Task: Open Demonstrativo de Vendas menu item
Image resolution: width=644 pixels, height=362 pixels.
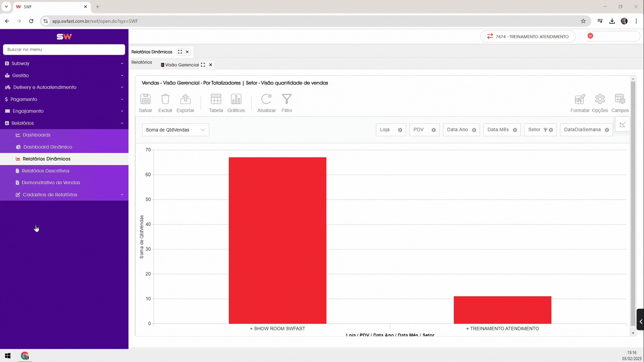Action: point(64,183)
